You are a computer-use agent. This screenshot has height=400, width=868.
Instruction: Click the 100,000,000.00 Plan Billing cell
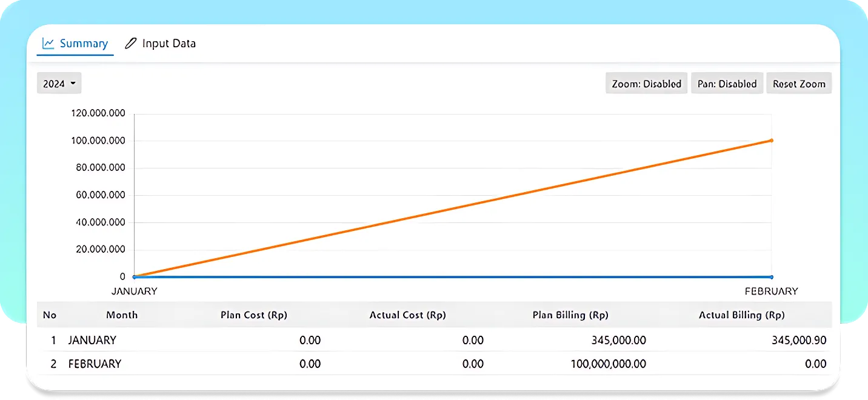(608, 364)
